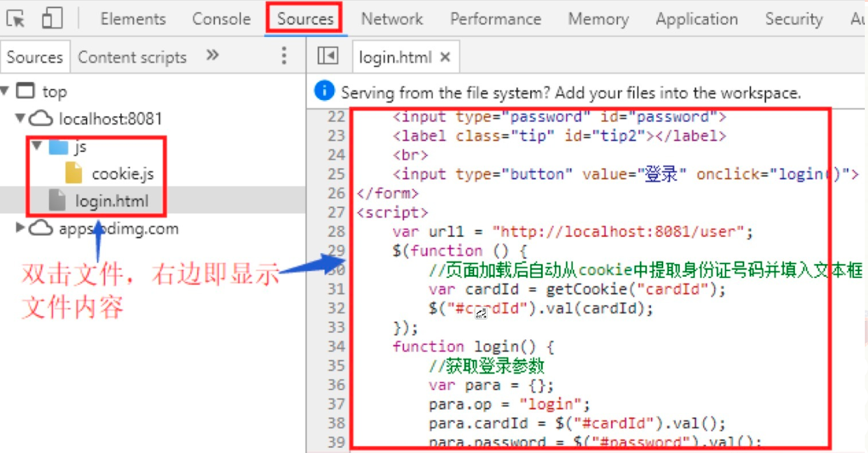Click the top frame window icon
This screenshot has width=868, height=453.
[x=25, y=91]
